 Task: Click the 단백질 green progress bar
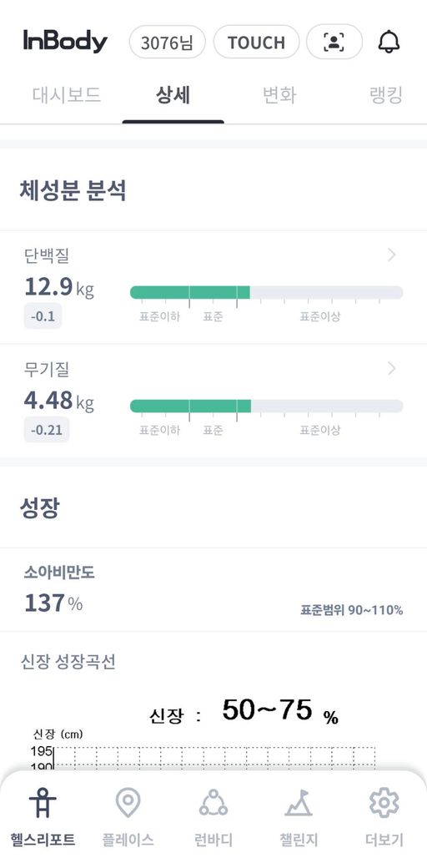[189, 292]
